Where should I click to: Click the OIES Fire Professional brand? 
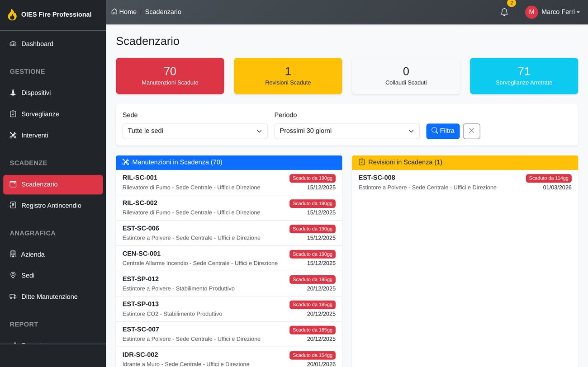coord(50,14)
